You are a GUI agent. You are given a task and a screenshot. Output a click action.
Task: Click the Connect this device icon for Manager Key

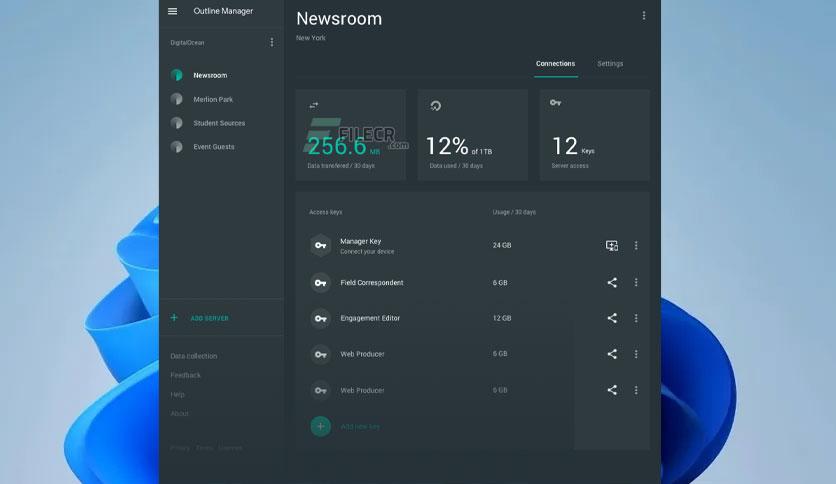pos(612,245)
